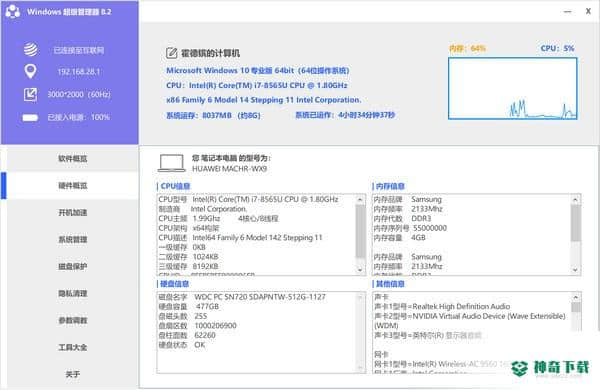The image size is (600, 390).
Task: Click the Intel(R) Wireless-AC network card row
Action: tap(442, 364)
